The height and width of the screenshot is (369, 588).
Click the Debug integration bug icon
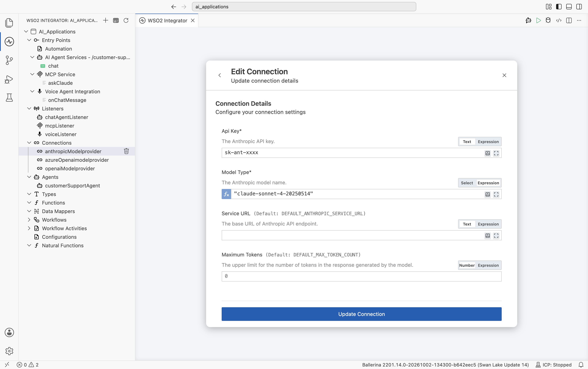(x=548, y=20)
